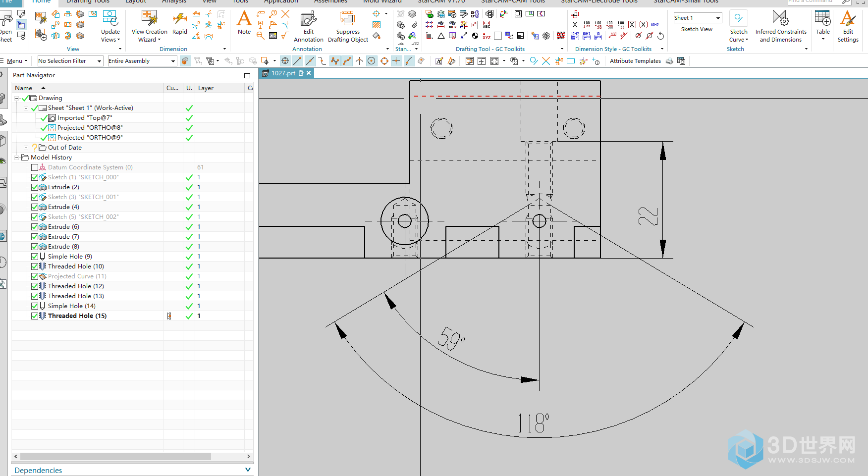Click the Attribute Templates button
Viewport: 868px width, 476px height.
click(x=635, y=61)
